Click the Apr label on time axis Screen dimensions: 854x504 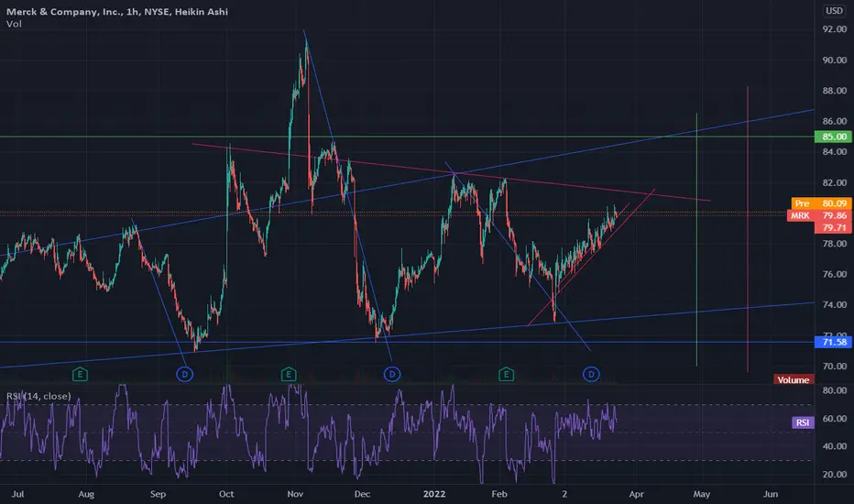click(637, 494)
